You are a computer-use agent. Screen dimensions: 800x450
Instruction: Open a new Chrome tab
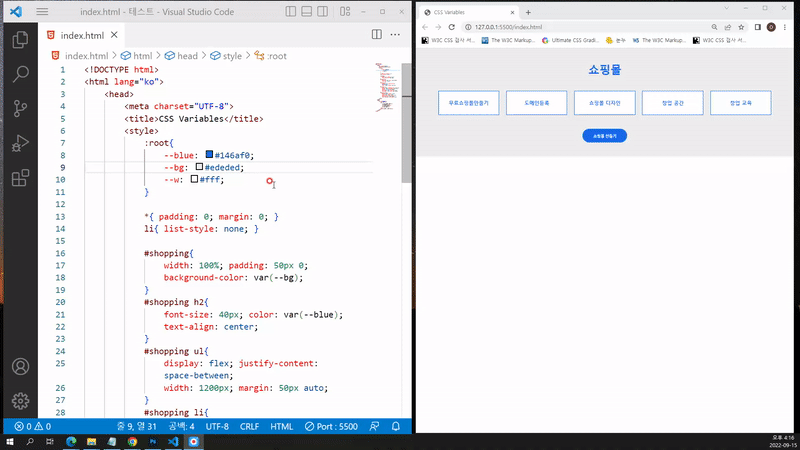coord(529,12)
